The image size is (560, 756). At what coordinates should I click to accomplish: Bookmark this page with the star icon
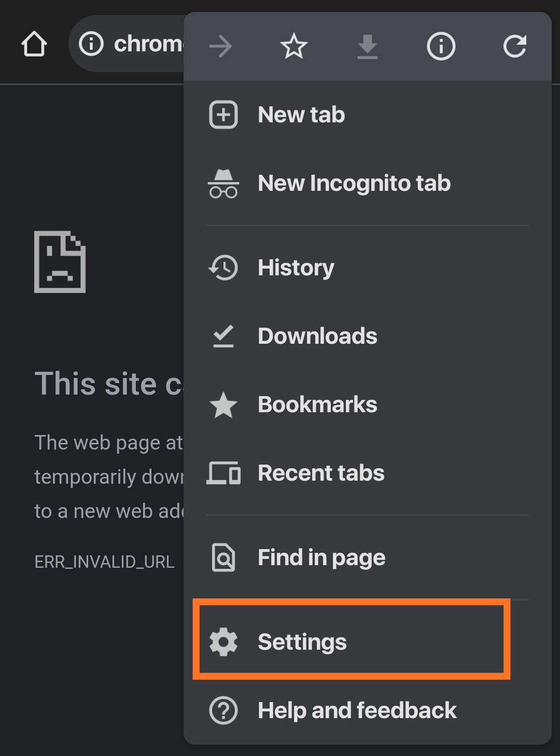point(294,47)
